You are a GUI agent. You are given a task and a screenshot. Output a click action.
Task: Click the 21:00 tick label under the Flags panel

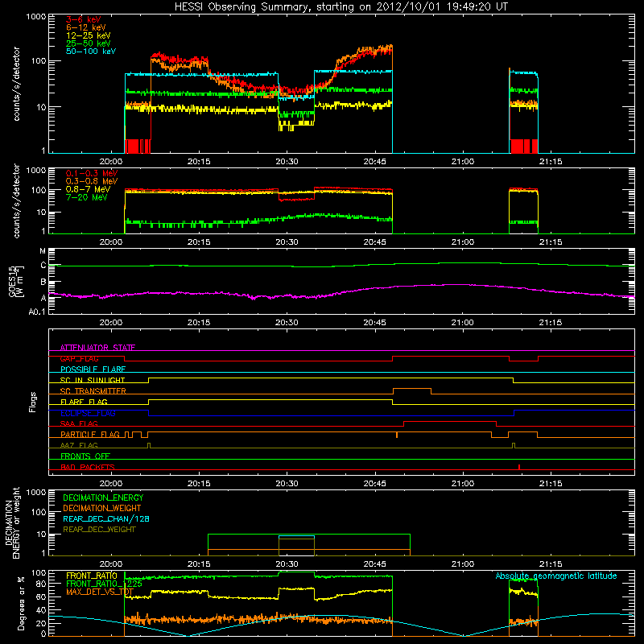(x=462, y=484)
